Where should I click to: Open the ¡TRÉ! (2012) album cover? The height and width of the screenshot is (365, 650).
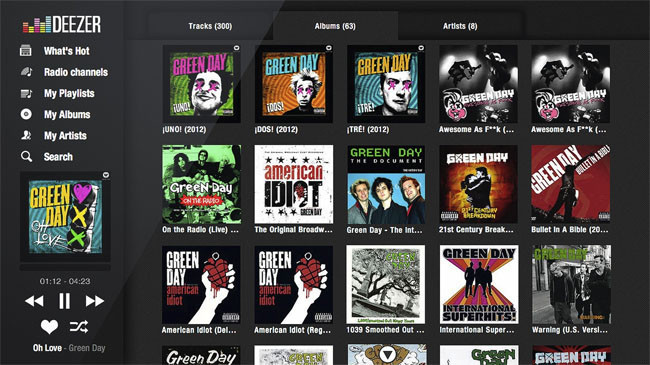coord(386,84)
